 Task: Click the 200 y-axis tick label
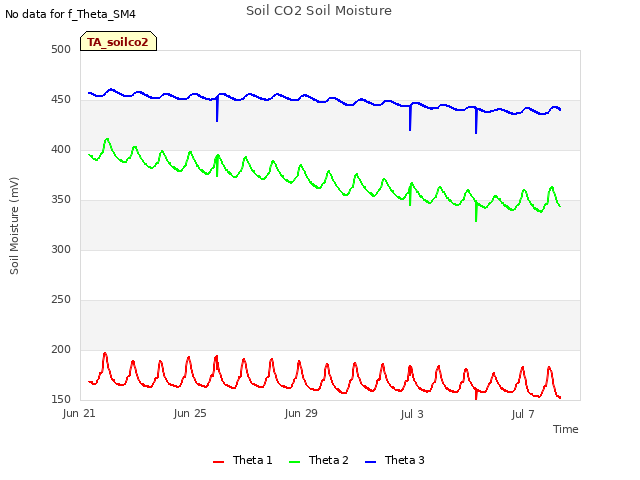click(61, 349)
